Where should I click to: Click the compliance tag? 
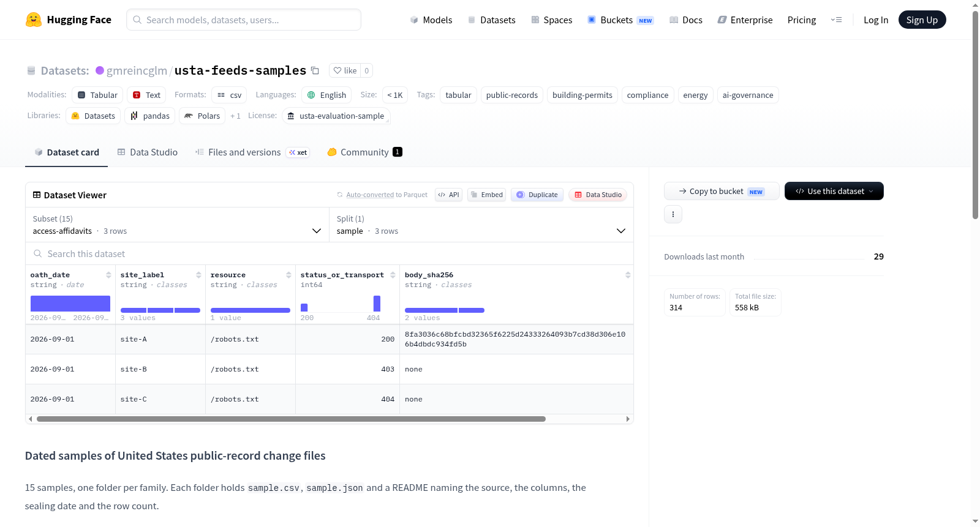(647, 95)
